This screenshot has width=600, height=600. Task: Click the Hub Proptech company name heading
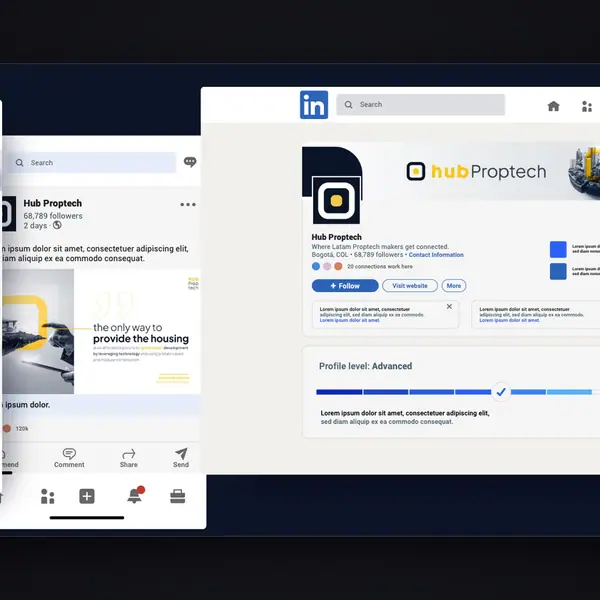coord(336,237)
